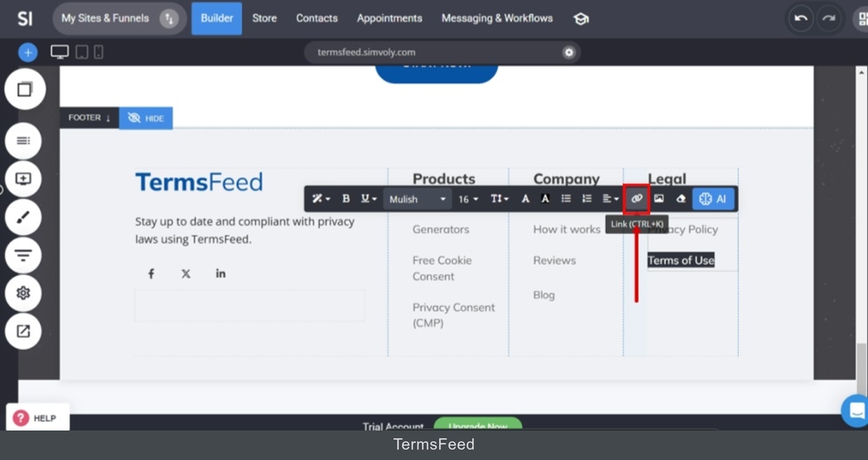
Task: Open Messaging & Workflows tab
Action: click(x=496, y=18)
